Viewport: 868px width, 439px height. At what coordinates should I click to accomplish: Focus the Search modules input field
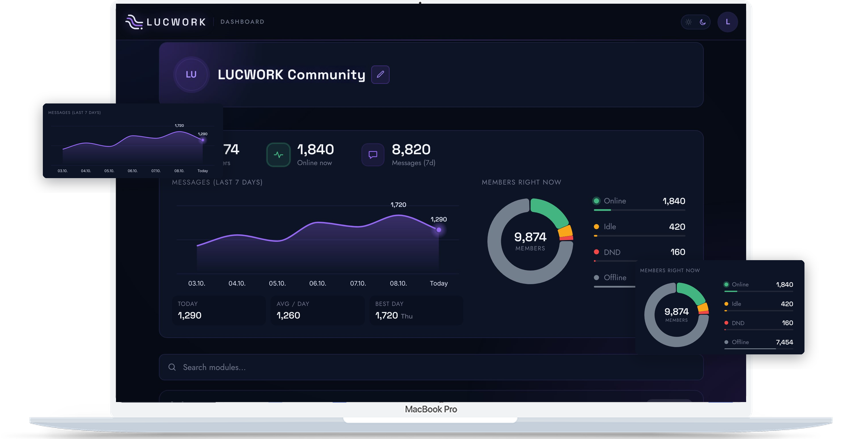[x=431, y=367]
